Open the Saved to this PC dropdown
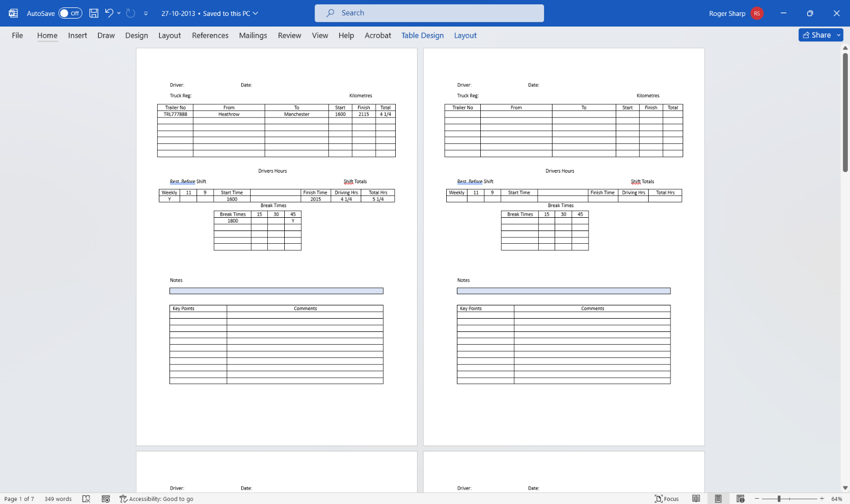 (x=257, y=13)
